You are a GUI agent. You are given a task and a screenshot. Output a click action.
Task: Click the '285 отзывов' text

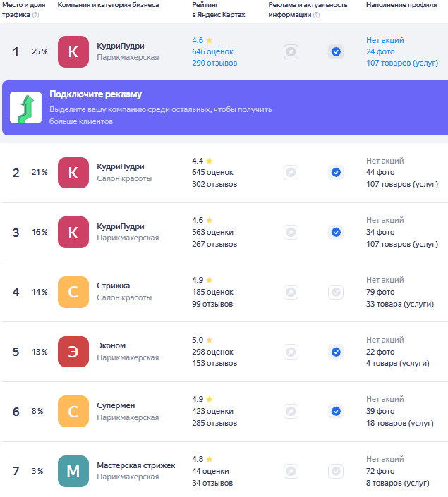point(214,423)
